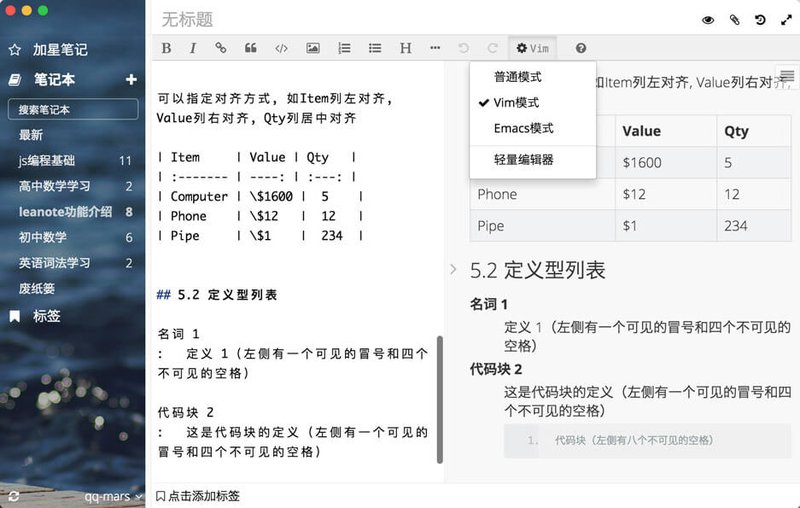Click the $1600 cell in preview table
This screenshot has width=800, height=508.
pos(665,163)
